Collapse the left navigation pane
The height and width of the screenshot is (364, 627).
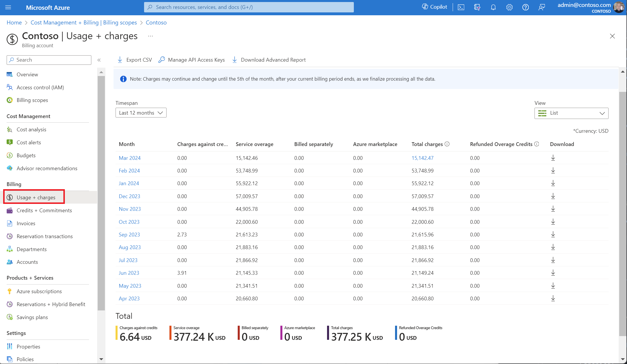tap(99, 60)
